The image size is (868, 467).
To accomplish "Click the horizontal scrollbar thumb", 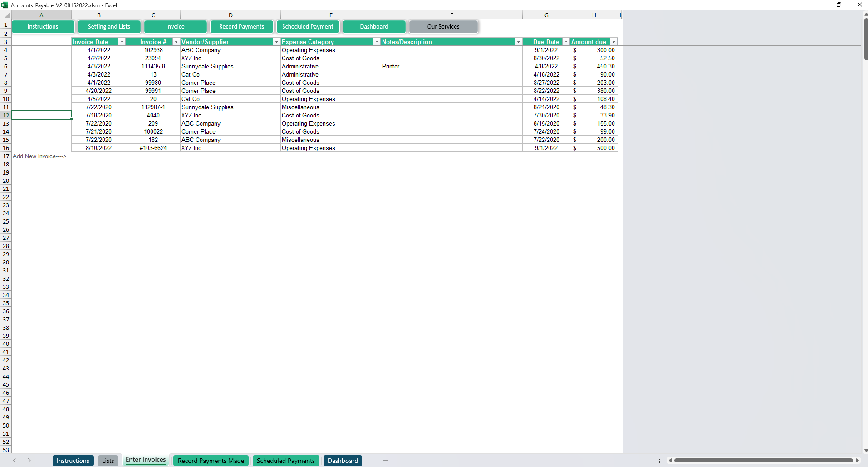I will click(x=763, y=461).
